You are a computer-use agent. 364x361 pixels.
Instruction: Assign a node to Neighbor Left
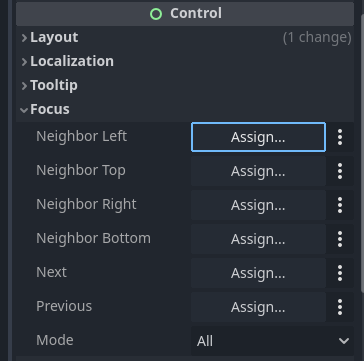[x=258, y=137]
